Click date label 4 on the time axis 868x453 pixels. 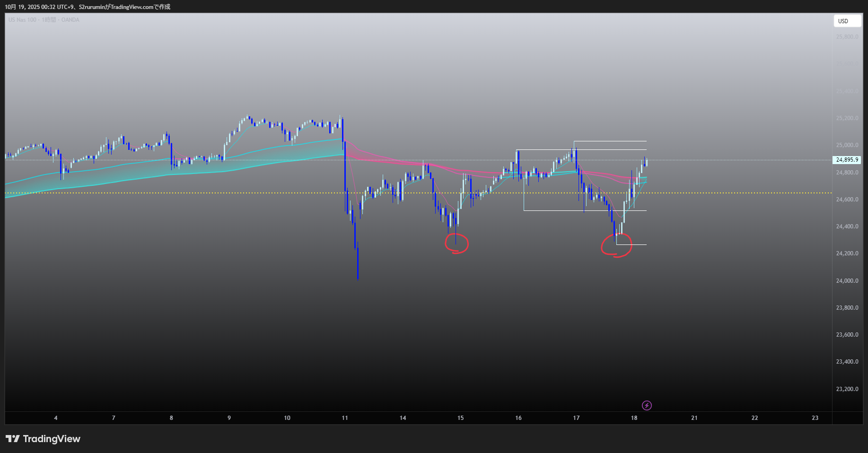point(56,418)
